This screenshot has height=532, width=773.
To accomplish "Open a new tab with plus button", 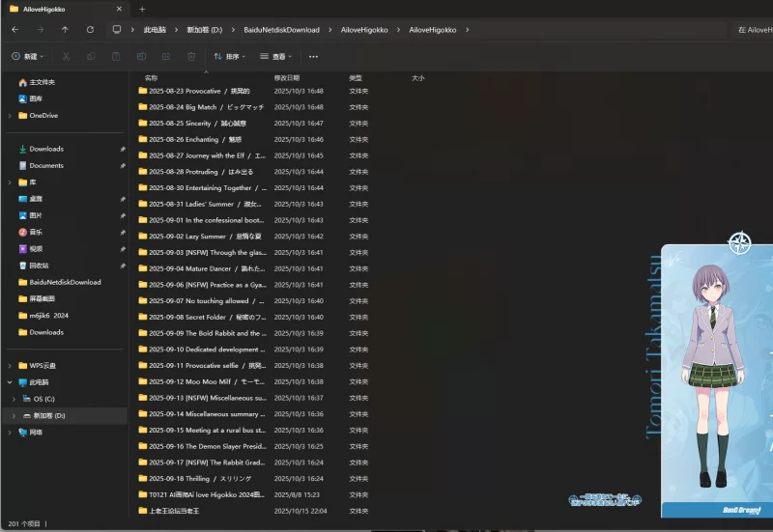I will click(142, 9).
